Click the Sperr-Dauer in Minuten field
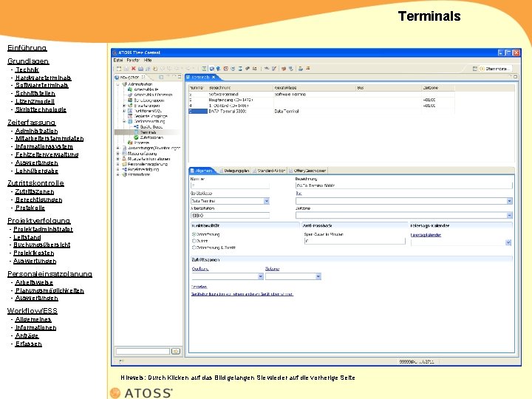 pos(355,241)
